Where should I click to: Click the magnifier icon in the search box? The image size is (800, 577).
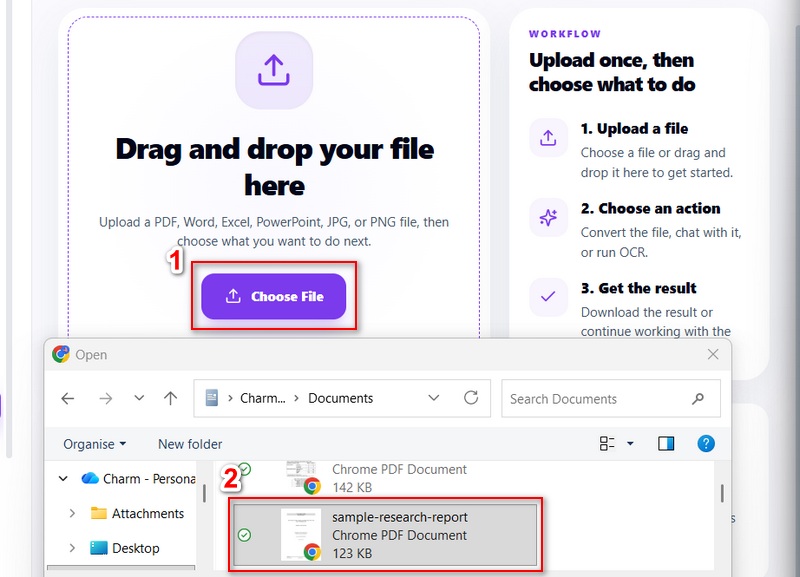698,398
